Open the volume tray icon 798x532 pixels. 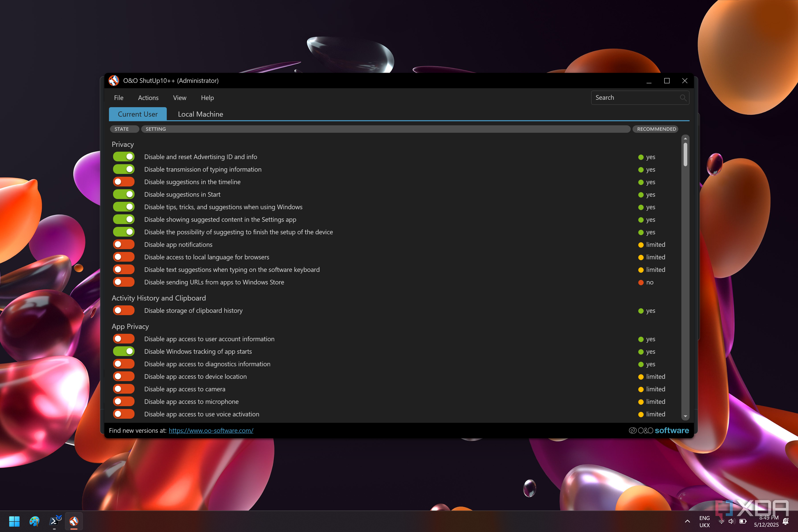coord(731,521)
